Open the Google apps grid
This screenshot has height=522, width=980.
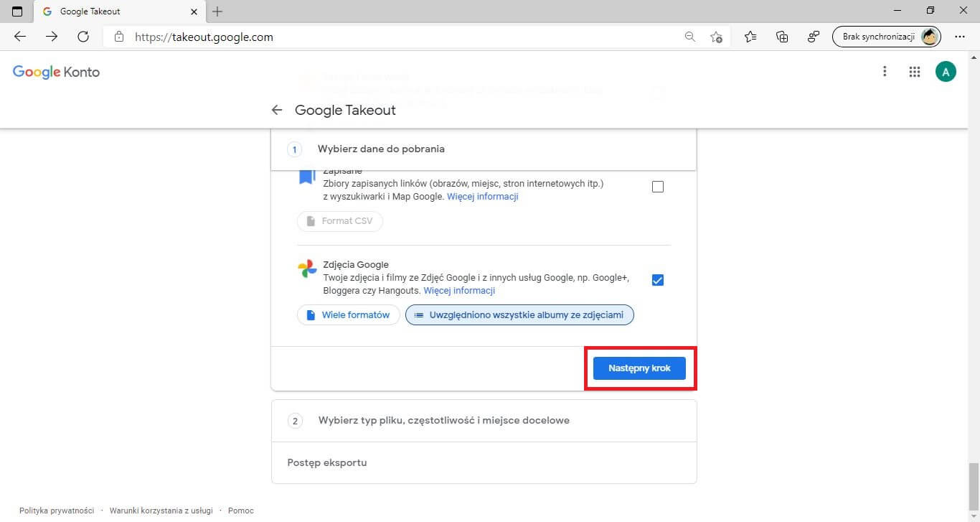click(x=915, y=71)
